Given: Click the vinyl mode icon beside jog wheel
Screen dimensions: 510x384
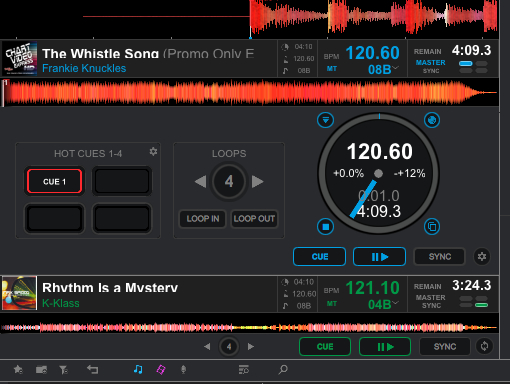Looking at the screenshot, I should tap(432, 120).
